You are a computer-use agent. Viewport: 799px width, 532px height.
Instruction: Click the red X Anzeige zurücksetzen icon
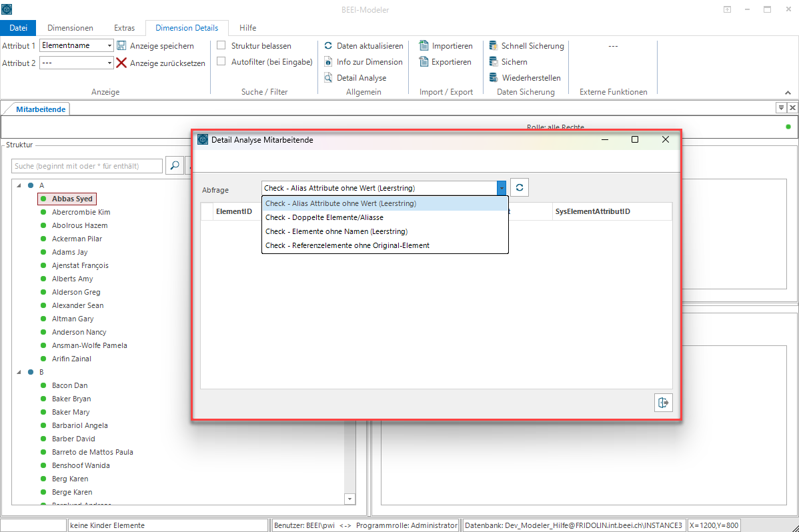[121, 63]
